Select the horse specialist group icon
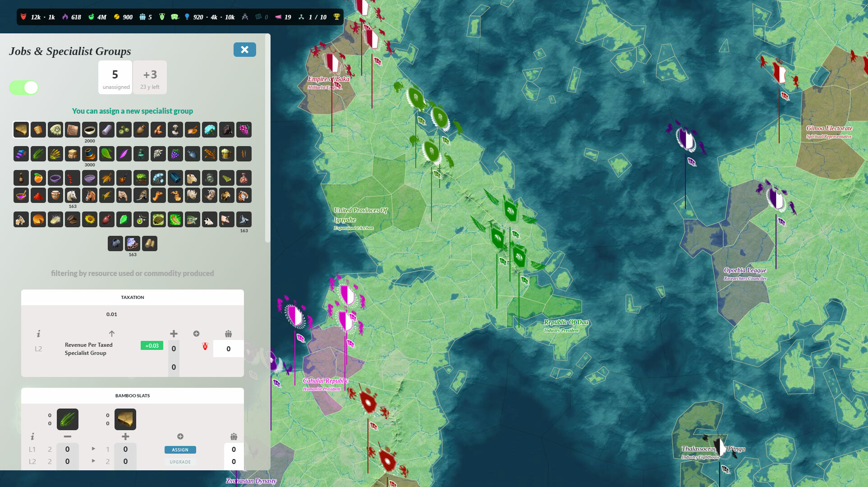 coord(73,195)
